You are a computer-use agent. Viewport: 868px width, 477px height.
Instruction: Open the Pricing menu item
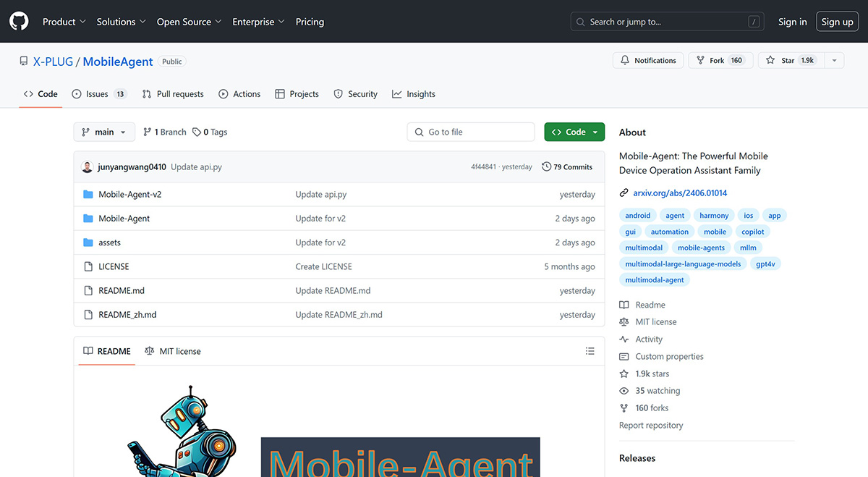(x=310, y=21)
